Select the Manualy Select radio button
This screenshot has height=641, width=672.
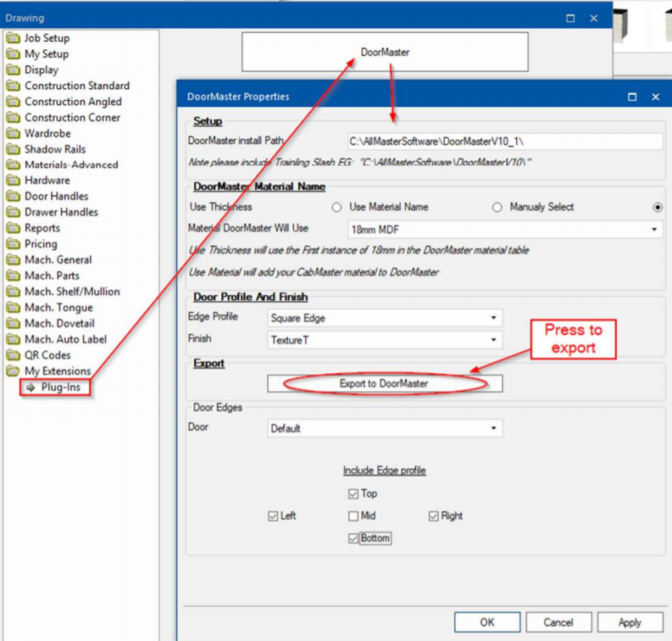[x=658, y=208]
